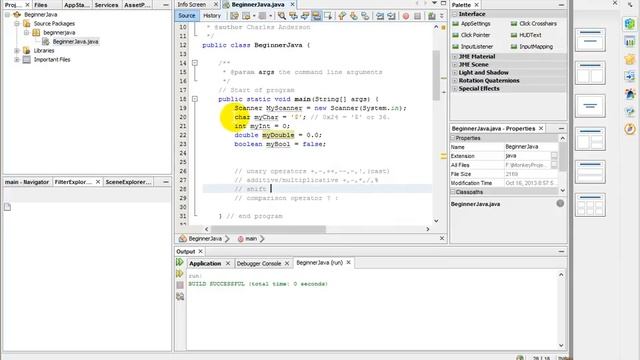This screenshot has width=640, height=360.
Task: Expand Rotation Quaternions palette category
Action: pos(455,80)
